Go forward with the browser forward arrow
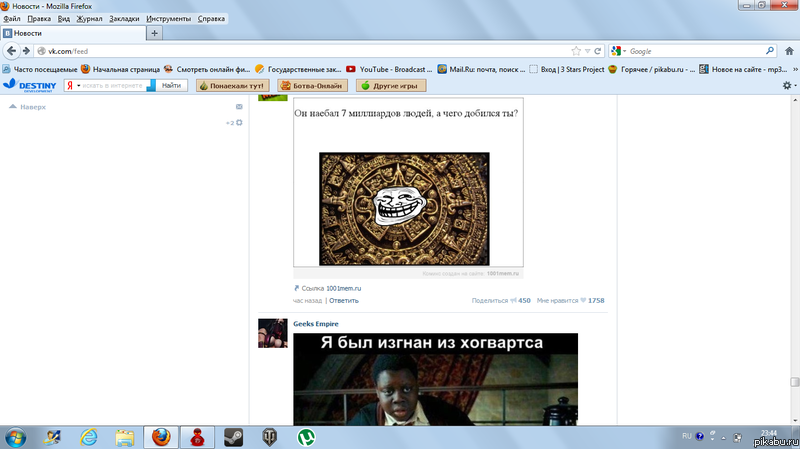 (26, 51)
